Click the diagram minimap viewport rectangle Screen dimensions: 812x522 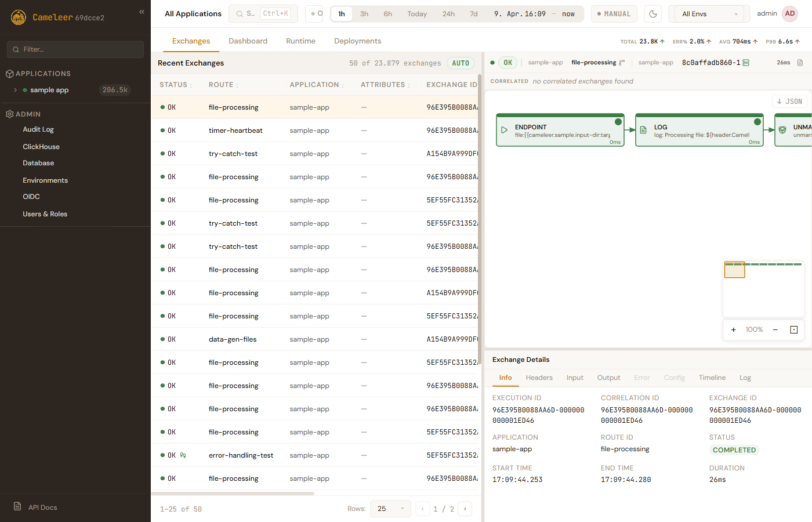734,270
